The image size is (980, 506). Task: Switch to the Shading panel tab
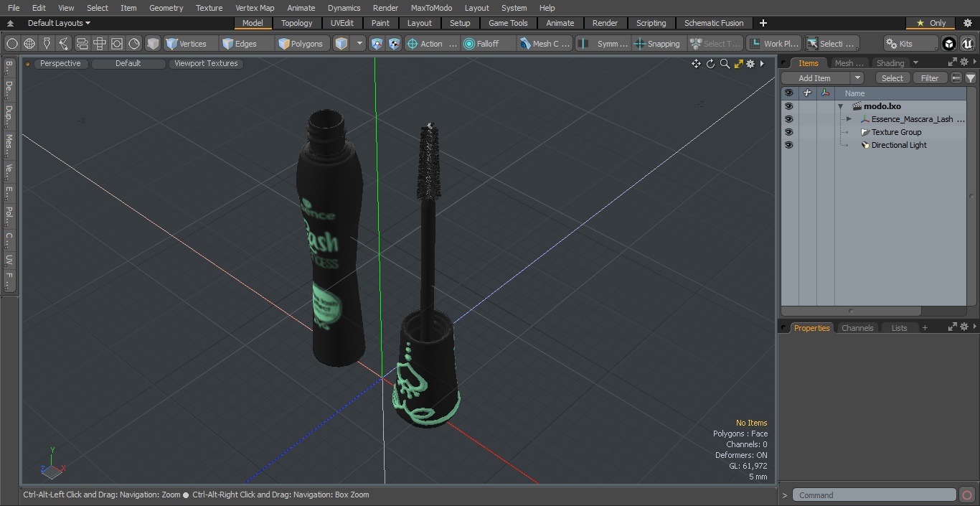tap(890, 63)
